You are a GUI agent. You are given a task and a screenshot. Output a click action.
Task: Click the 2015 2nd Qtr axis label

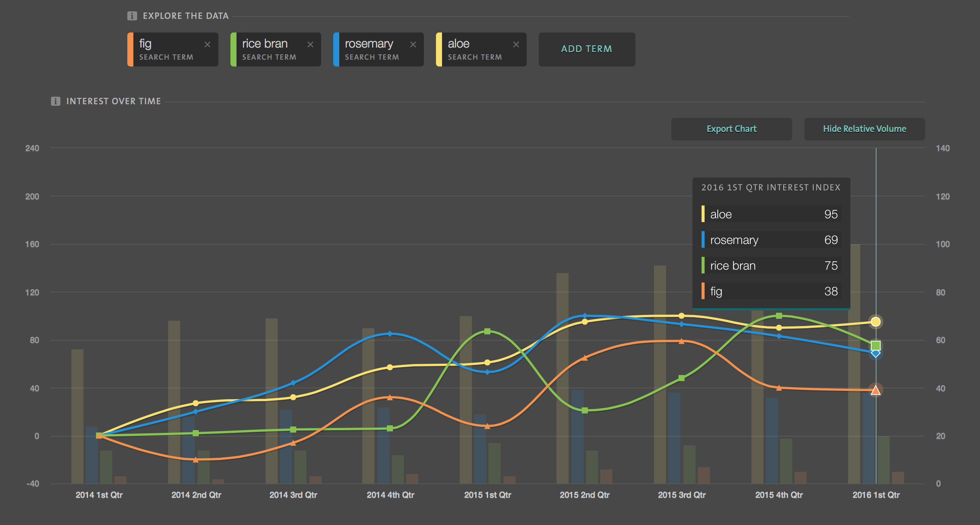pos(584,495)
